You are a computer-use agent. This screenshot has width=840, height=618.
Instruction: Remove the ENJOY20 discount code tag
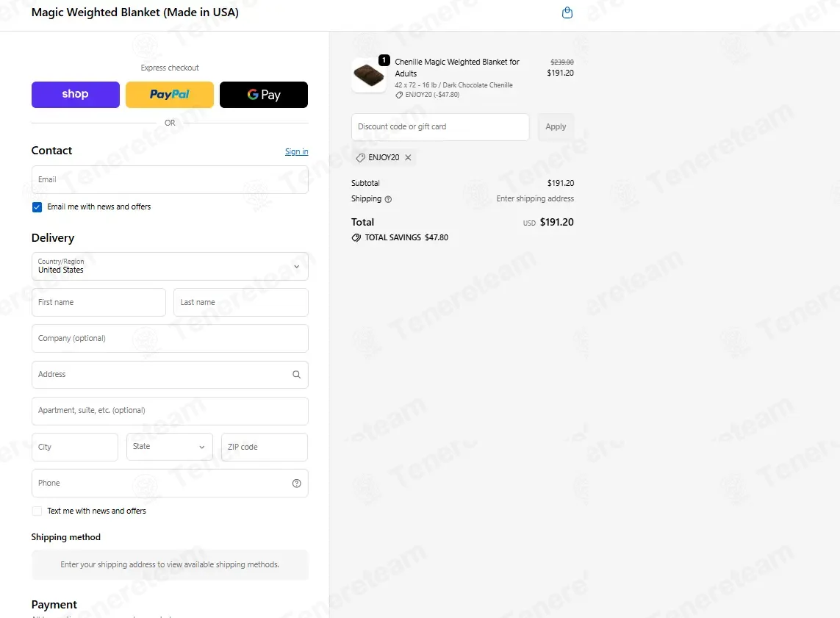408,157
